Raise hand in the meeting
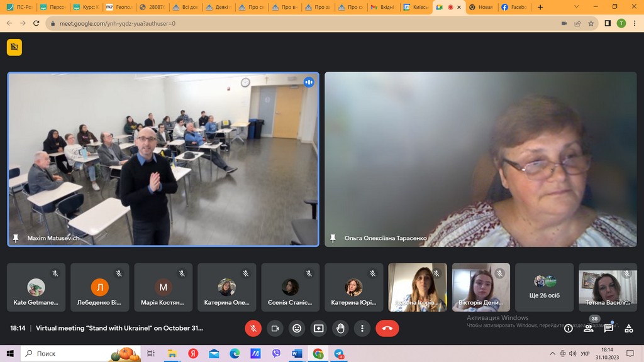This screenshot has height=362, width=644. point(340,328)
